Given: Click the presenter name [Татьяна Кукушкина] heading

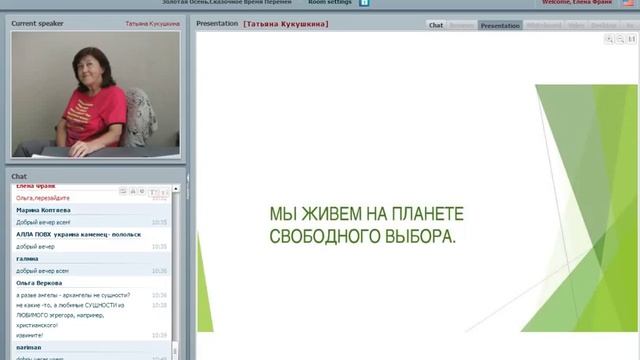Looking at the screenshot, I should [x=286, y=24].
